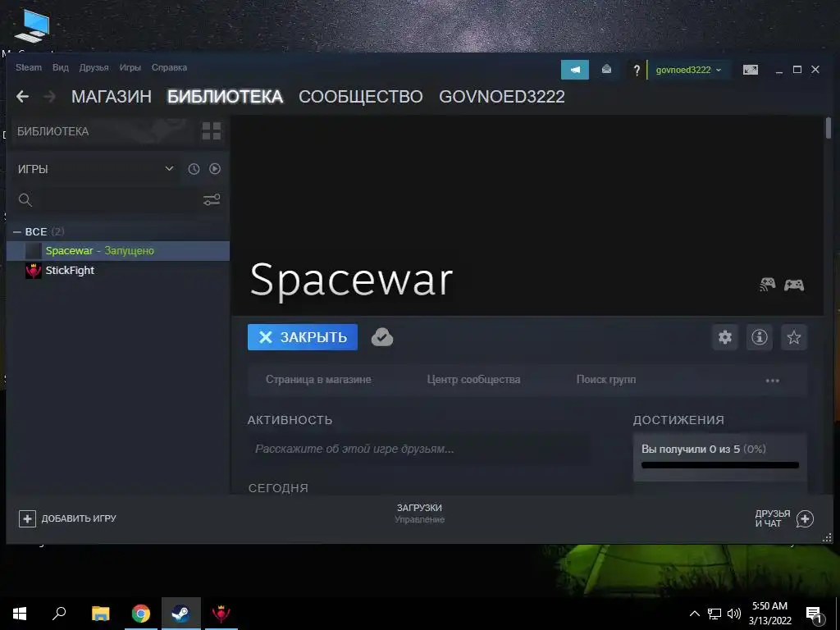
Task: Go to the СООБЩЕСТВО tab
Action: point(361,97)
